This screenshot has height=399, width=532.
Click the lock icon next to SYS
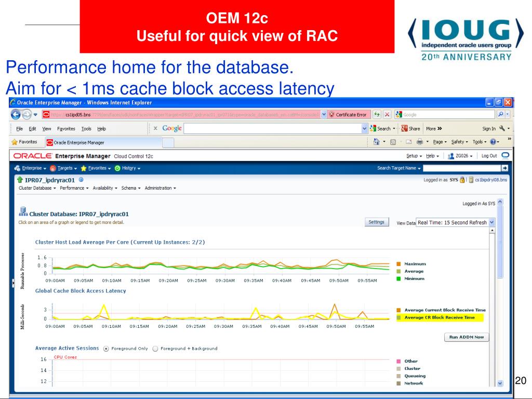point(462,179)
